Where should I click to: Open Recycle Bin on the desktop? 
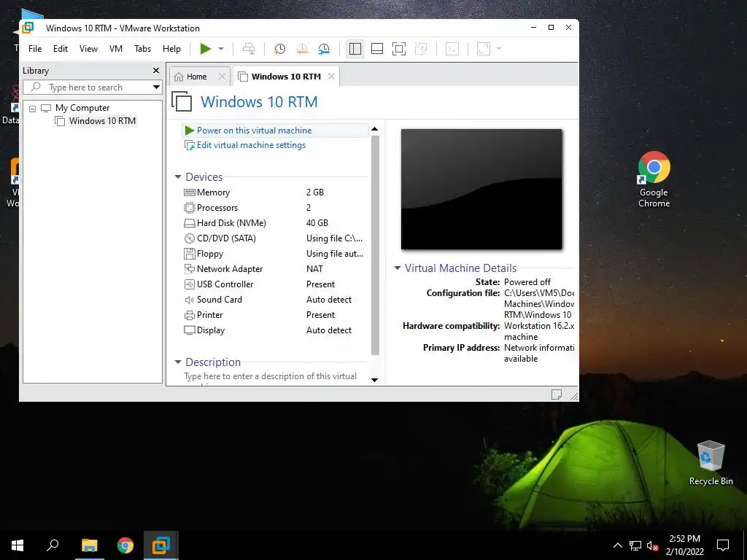click(711, 463)
